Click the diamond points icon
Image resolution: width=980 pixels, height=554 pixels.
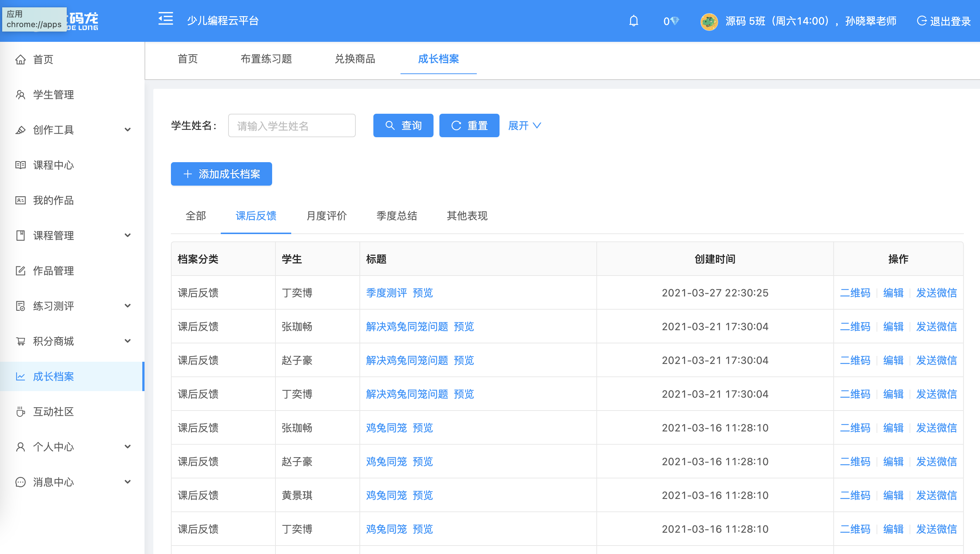(x=674, y=21)
